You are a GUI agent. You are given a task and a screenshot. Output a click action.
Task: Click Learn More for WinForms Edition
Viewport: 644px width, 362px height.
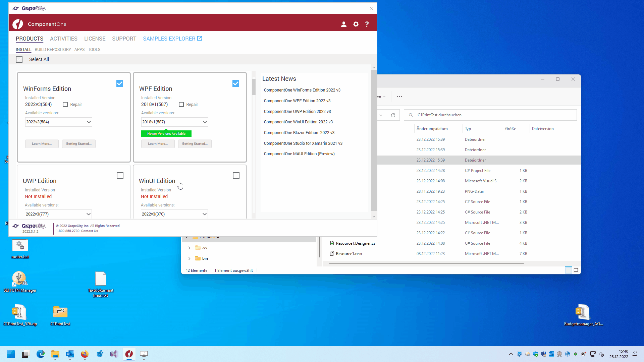pos(42,144)
